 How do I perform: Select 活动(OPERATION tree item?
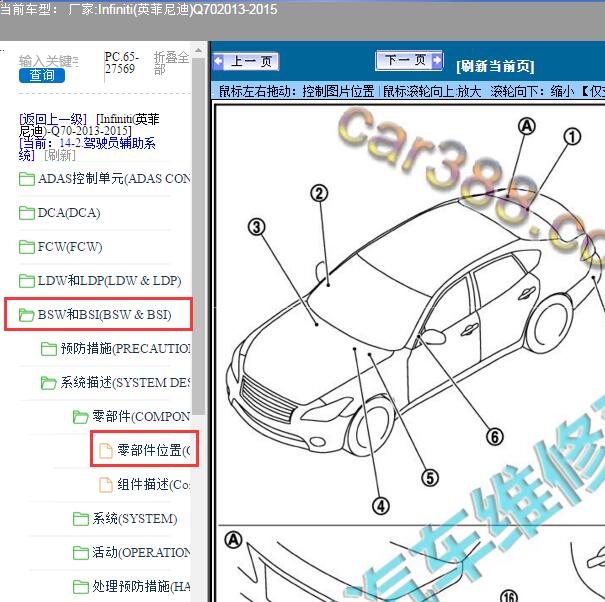coord(141,552)
